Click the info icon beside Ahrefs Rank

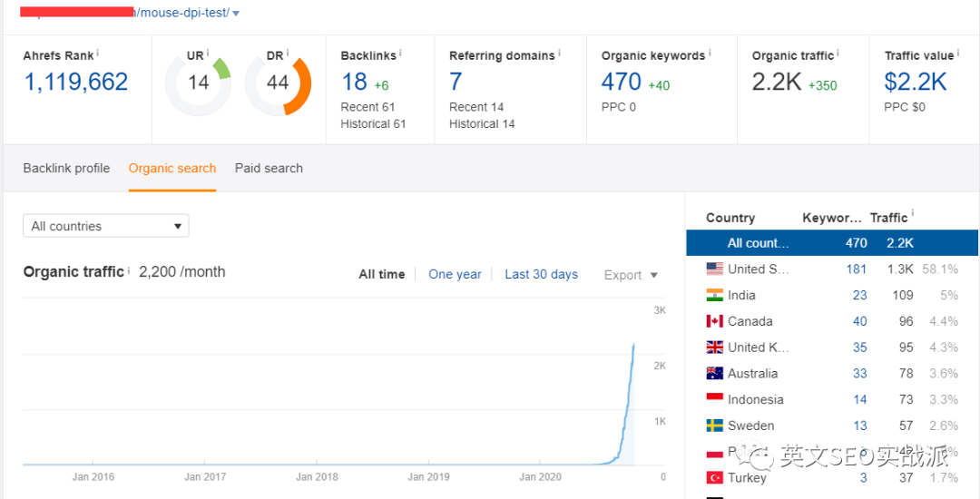coord(98,53)
